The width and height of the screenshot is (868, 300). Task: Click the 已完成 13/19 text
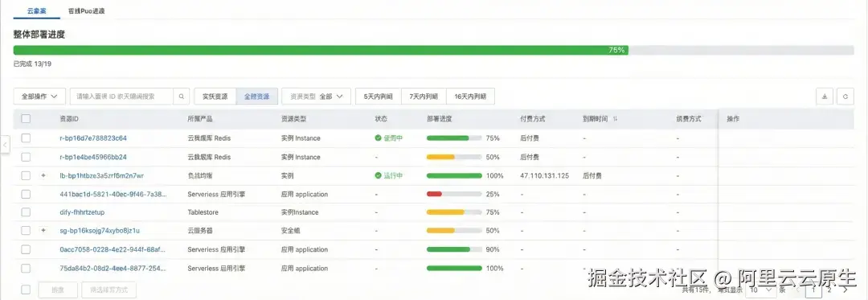[x=33, y=64]
